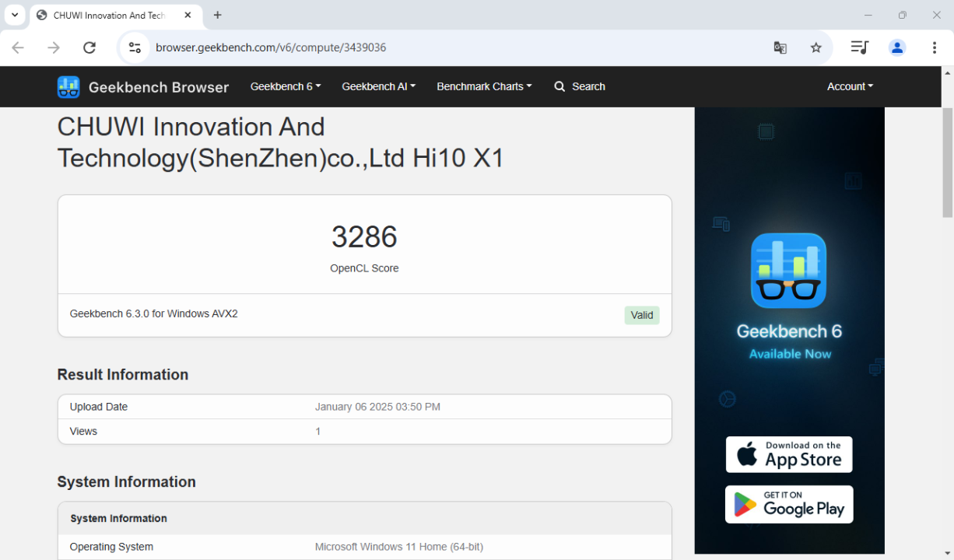Click Get it on Google Play button
Image resolution: width=954 pixels, height=560 pixels.
pyautogui.click(x=789, y=505)
